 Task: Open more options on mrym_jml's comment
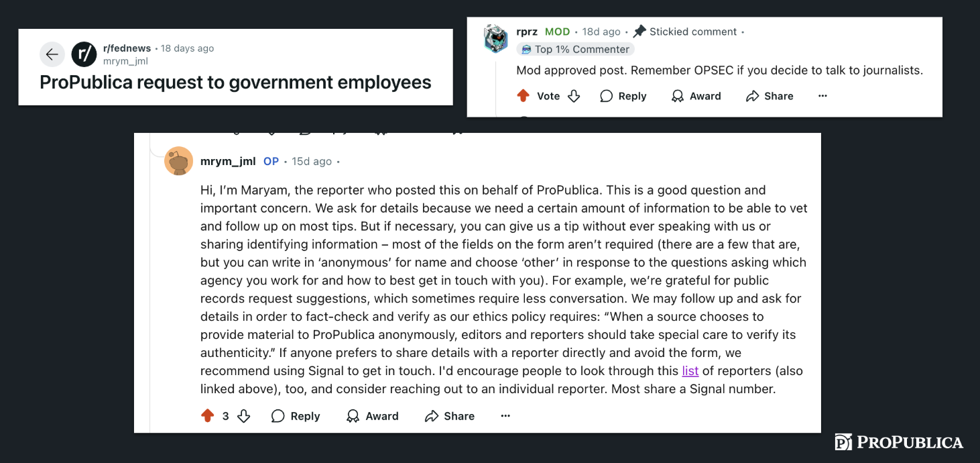click(505, 416)
